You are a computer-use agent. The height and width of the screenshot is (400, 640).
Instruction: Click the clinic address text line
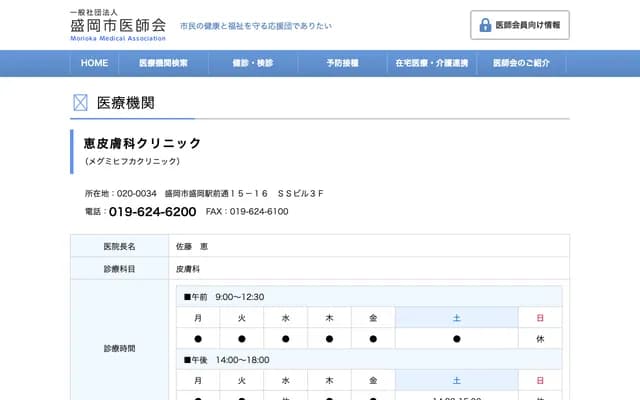[x=204, y=193]
